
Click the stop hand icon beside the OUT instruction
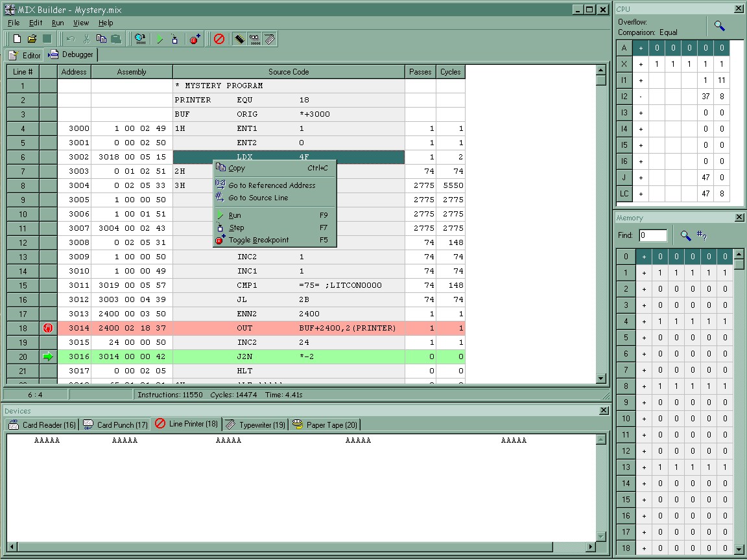click(x=47, y=328)
